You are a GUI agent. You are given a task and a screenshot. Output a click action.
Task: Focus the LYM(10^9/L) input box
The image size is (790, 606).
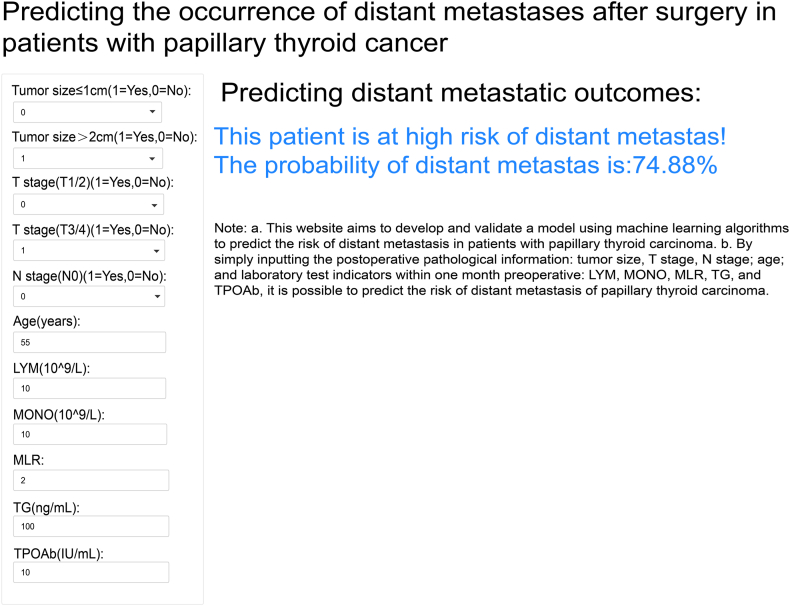point(89,389)
